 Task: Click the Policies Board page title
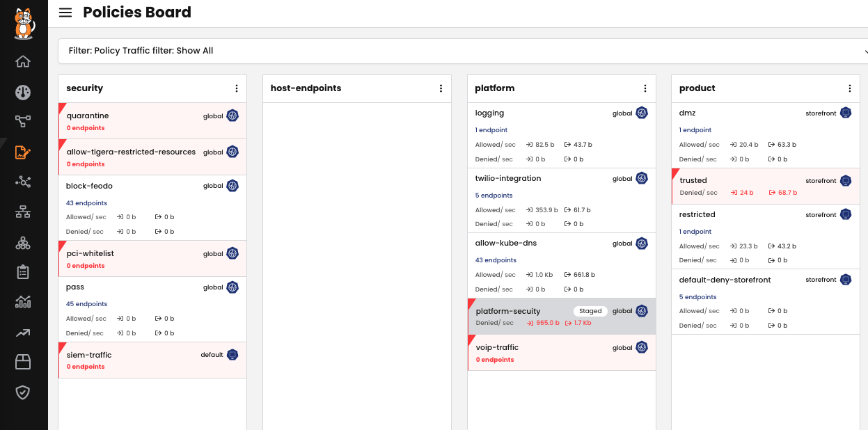coord(137,13)
